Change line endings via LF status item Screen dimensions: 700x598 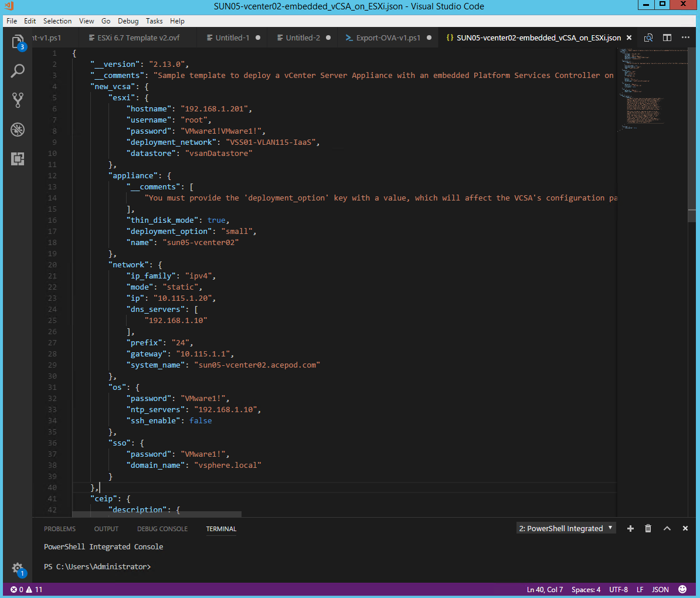pyautogui.click(x=640, y=590)
